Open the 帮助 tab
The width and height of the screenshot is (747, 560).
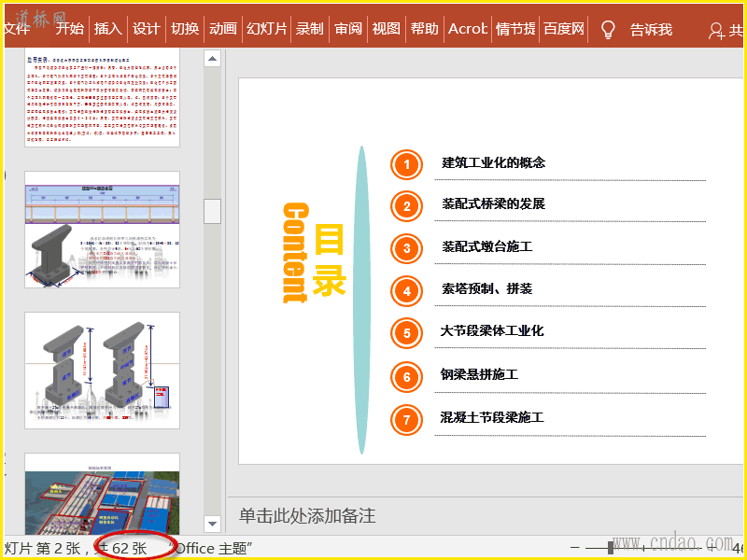pos(424,29)
